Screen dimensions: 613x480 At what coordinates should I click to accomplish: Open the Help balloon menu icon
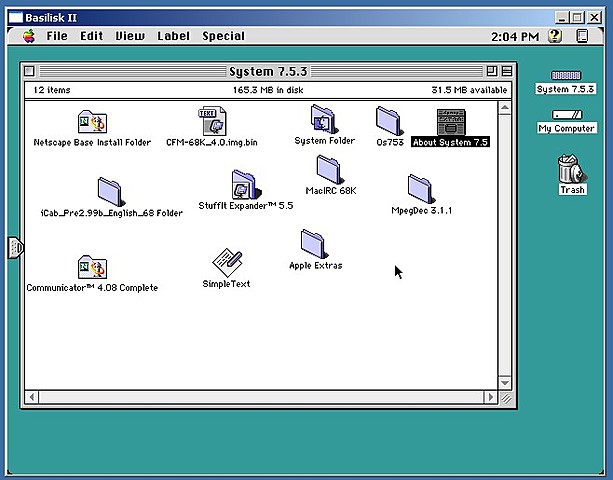[x=555, y=36]
